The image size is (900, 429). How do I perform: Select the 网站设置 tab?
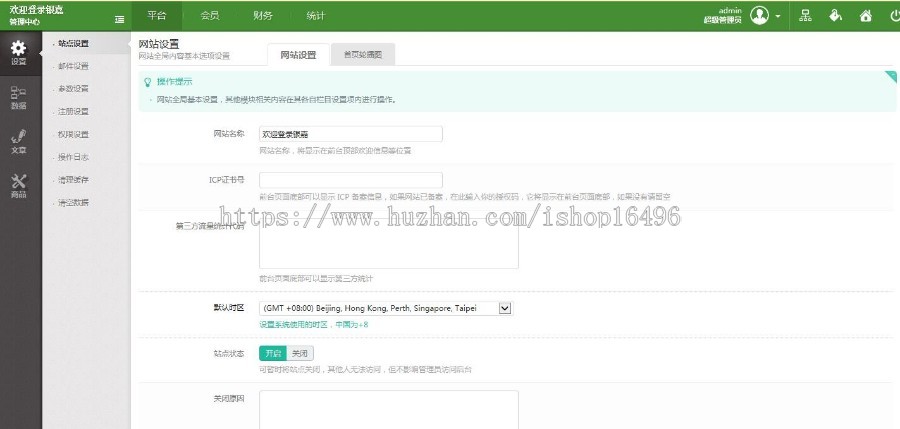298,55
